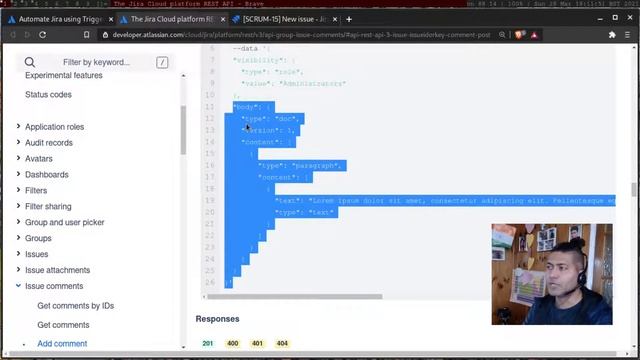The image size is (640, 360).
Task: Click the Dashboards sidebar label
Action: [x=47, y=174]
